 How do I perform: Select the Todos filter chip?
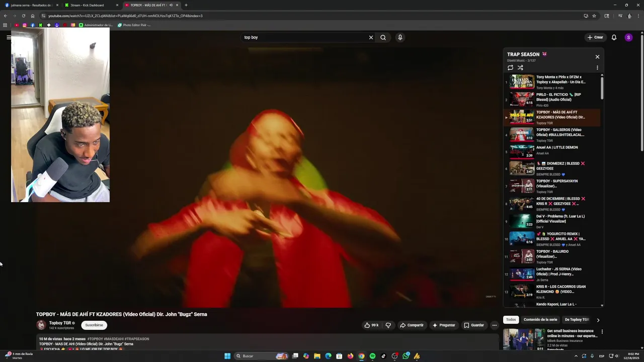coord(511,320)
